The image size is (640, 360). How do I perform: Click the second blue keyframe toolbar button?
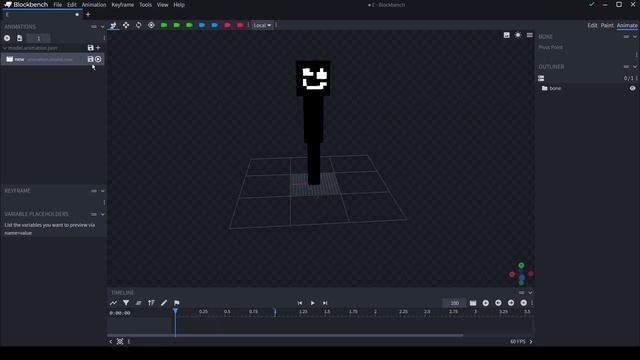pyautogui.click(x=214, y=25)
